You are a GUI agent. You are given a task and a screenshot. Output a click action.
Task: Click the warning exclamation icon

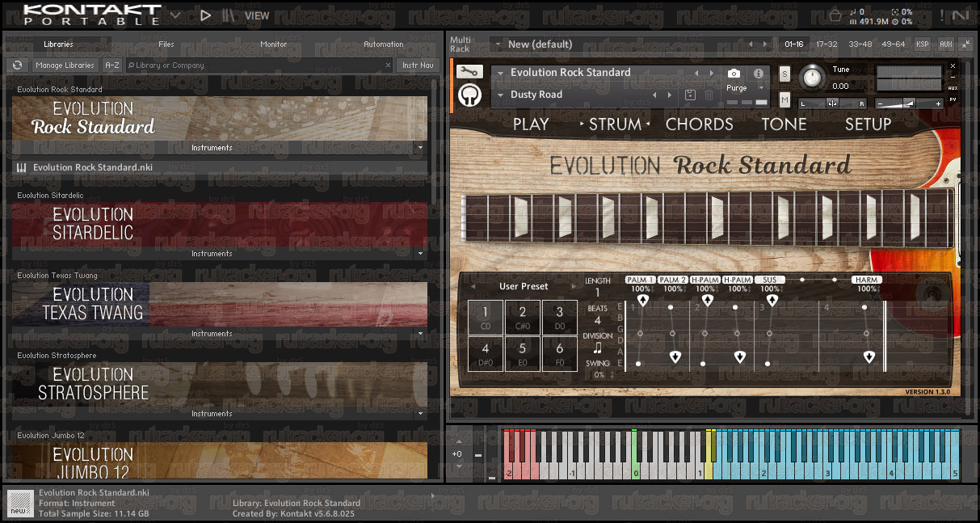coord(941,15)
